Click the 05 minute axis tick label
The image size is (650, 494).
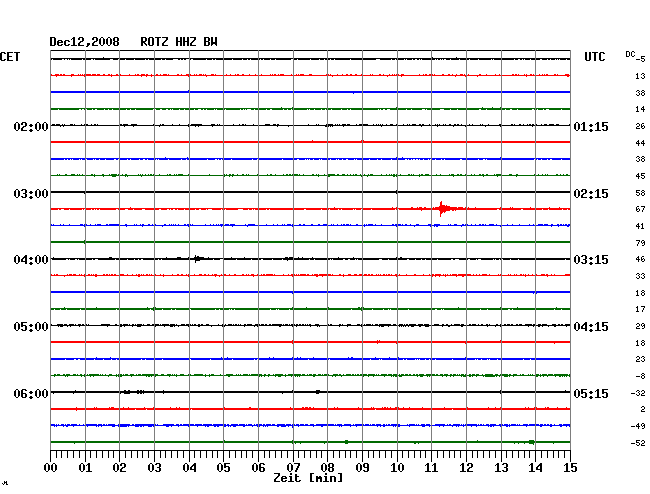tap(223, 468)
